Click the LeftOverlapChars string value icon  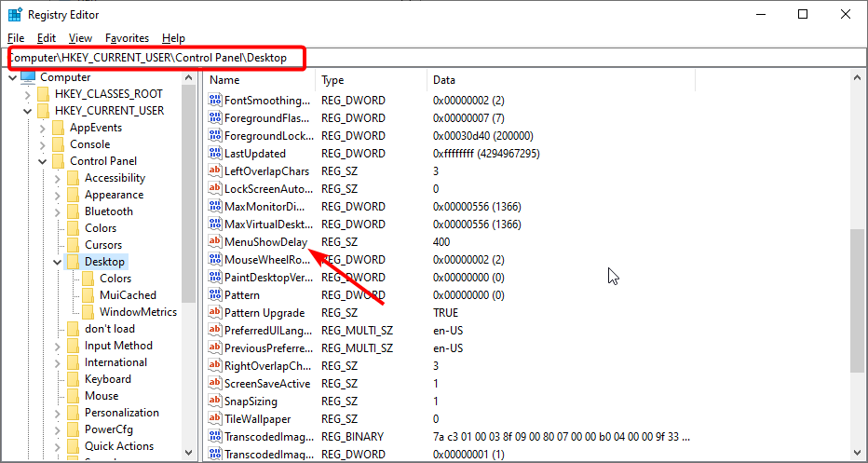click(215, 171)
